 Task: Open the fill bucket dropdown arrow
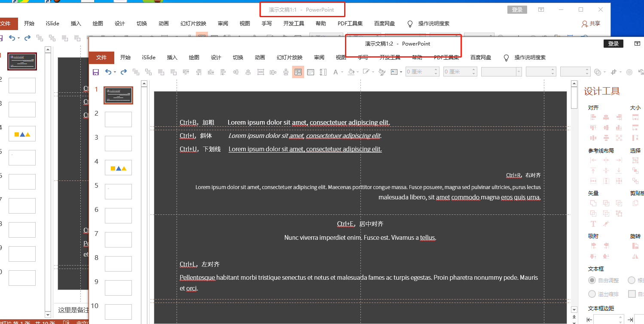(x=357, y=72)
